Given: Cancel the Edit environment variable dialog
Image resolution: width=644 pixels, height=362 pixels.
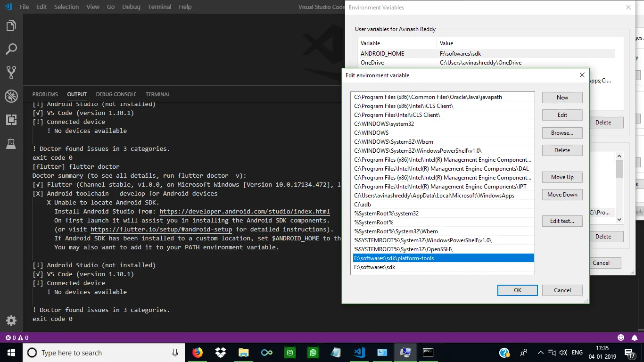Looking at the screenshot, I should pos(562,290).
